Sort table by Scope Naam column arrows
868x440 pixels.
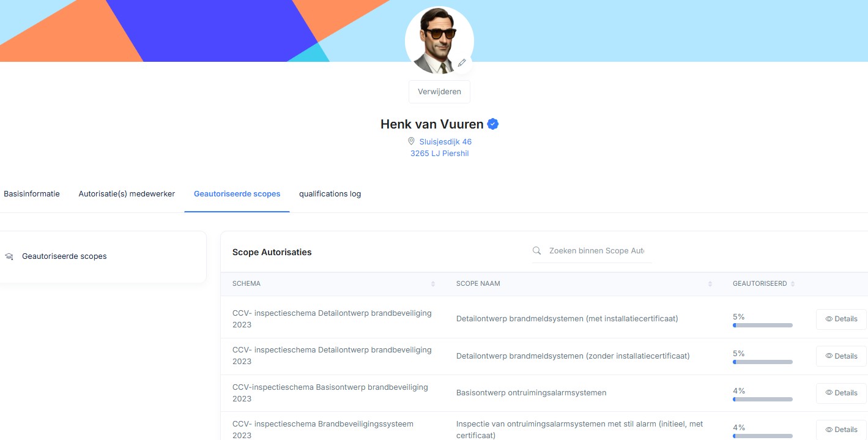pyautogui.click(x=710, y=284)
